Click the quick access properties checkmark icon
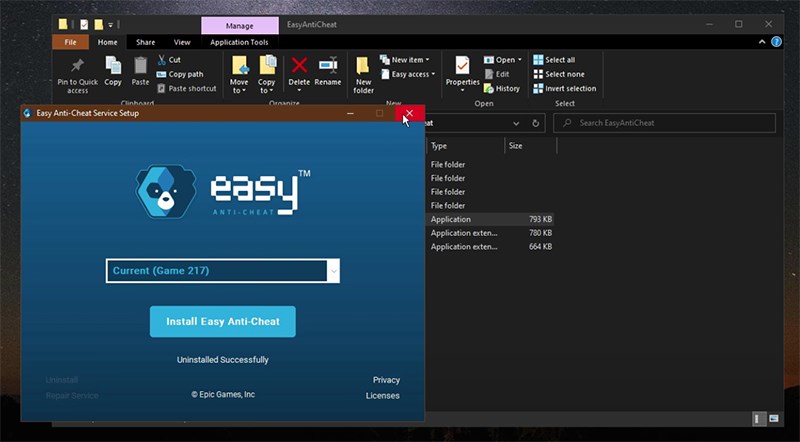Image resolution: width=800 pixels, height=442 pixels. 84,24
